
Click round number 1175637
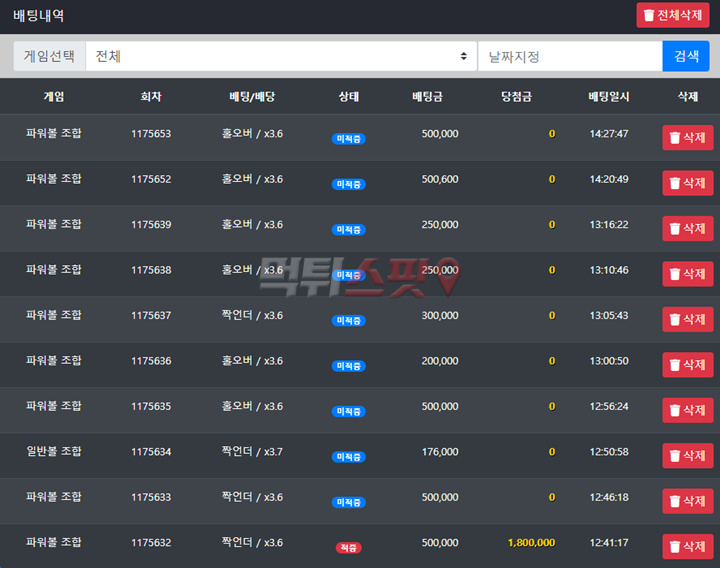151,315
